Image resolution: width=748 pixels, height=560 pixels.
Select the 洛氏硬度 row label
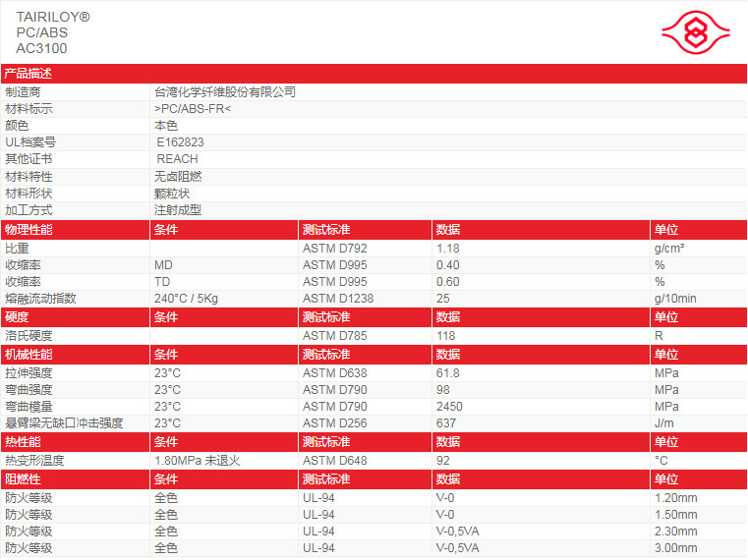click(x=29, y=335)
